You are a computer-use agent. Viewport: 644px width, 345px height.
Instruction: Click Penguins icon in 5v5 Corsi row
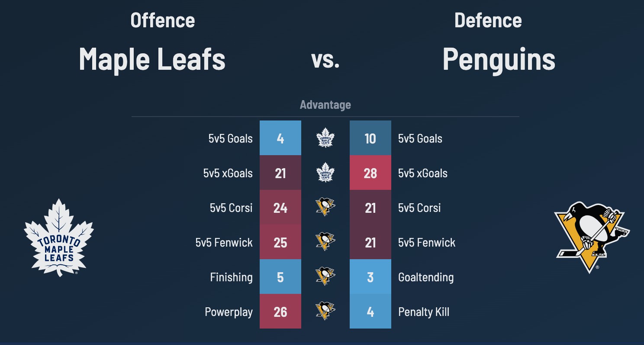(325, 207)
